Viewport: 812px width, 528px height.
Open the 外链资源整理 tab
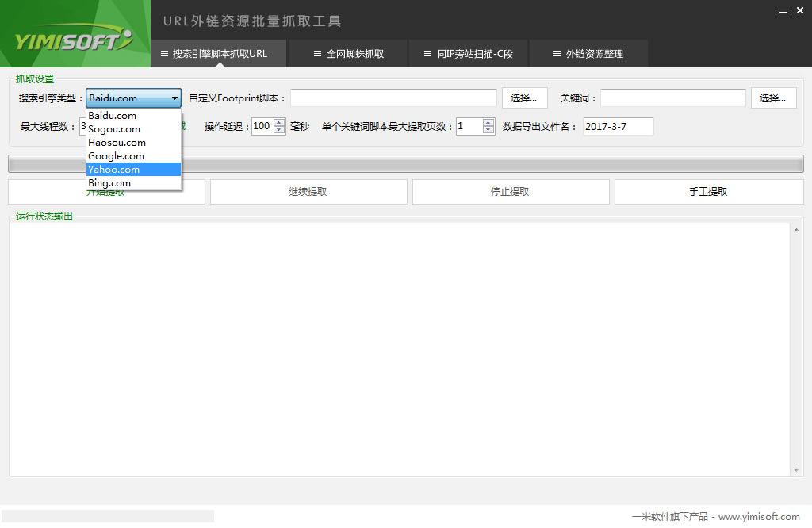click(588, 53)
